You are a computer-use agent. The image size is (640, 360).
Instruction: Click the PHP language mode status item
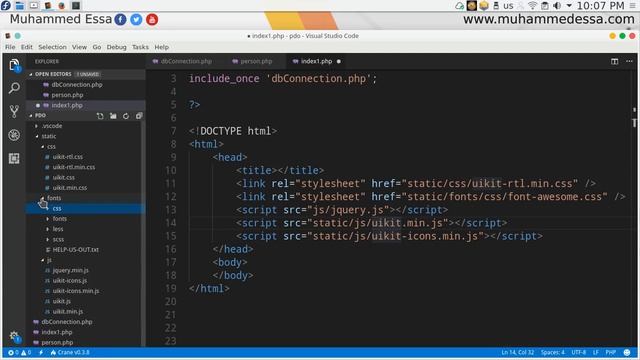[x=611, y=352]
